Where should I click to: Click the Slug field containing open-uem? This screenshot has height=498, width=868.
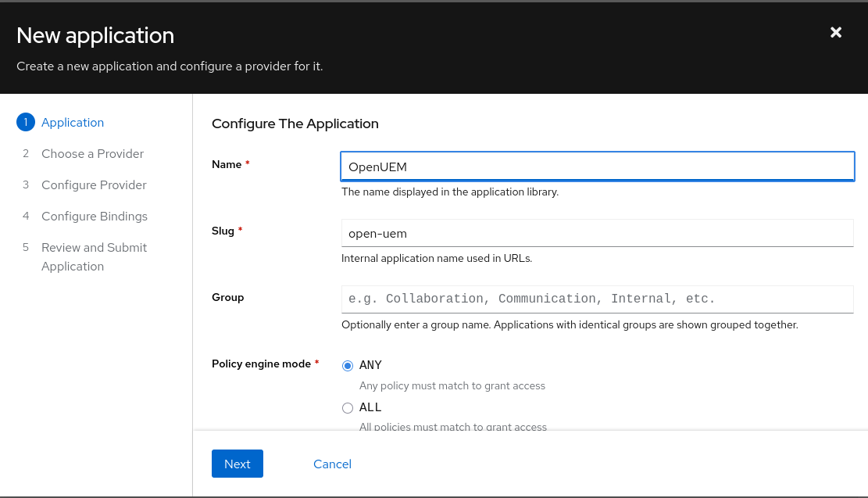[597, 232]
